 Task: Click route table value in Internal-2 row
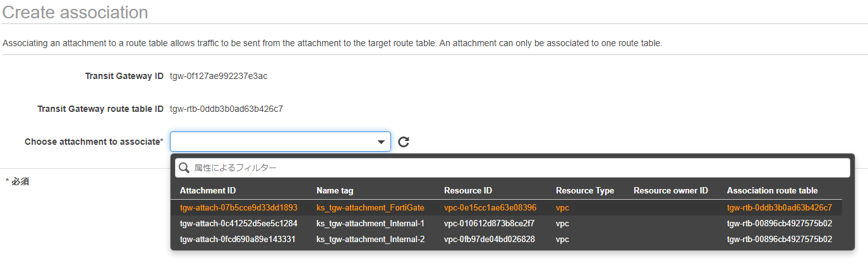point(780,239)
